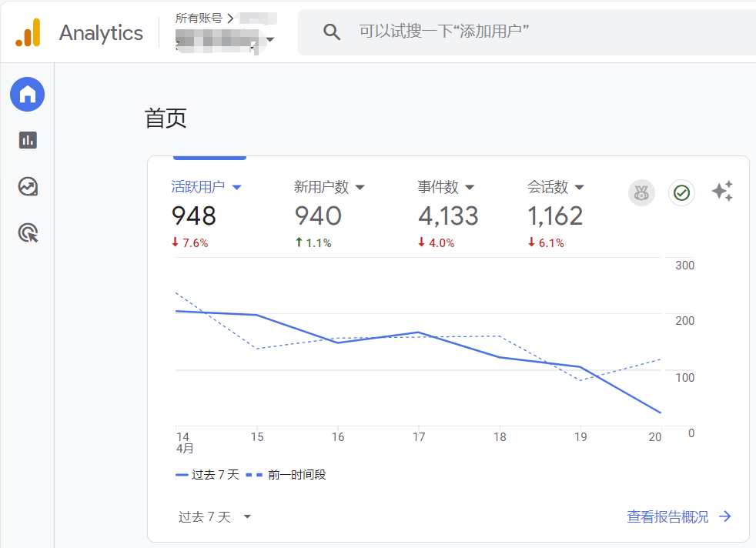Click the 所有账号 breadcrumb link
The width and height of the screenshot is (756, 548).
[198, 18]
